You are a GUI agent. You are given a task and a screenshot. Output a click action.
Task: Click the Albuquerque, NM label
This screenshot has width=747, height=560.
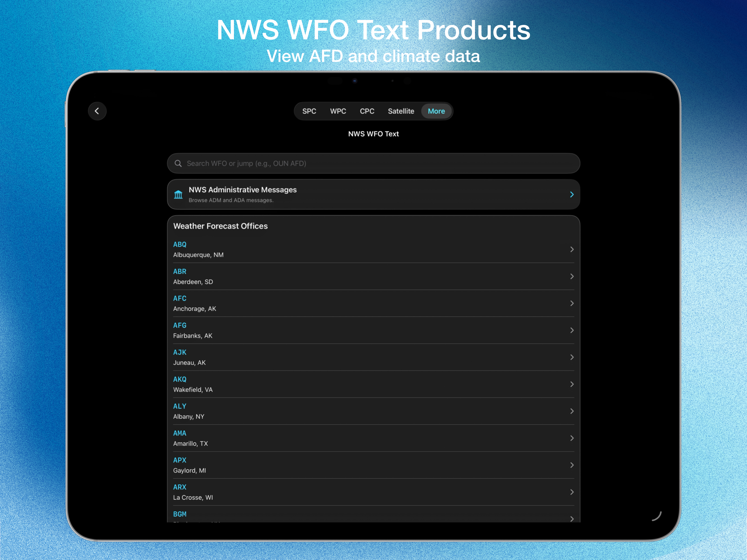point(198,255)
